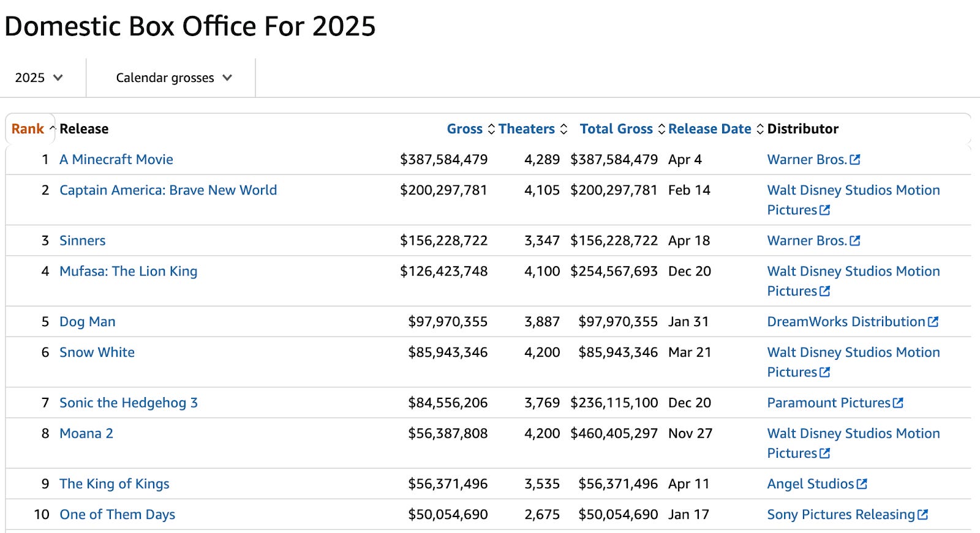Open the Dog Man release link
Image resolution: width=980 pixels, height=533 pixels.
point(88,321)
